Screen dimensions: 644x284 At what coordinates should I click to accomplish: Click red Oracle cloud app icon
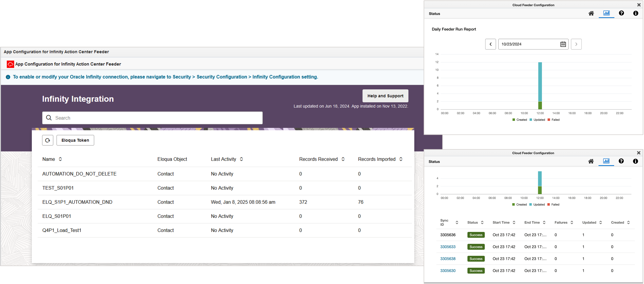(10, 64)
